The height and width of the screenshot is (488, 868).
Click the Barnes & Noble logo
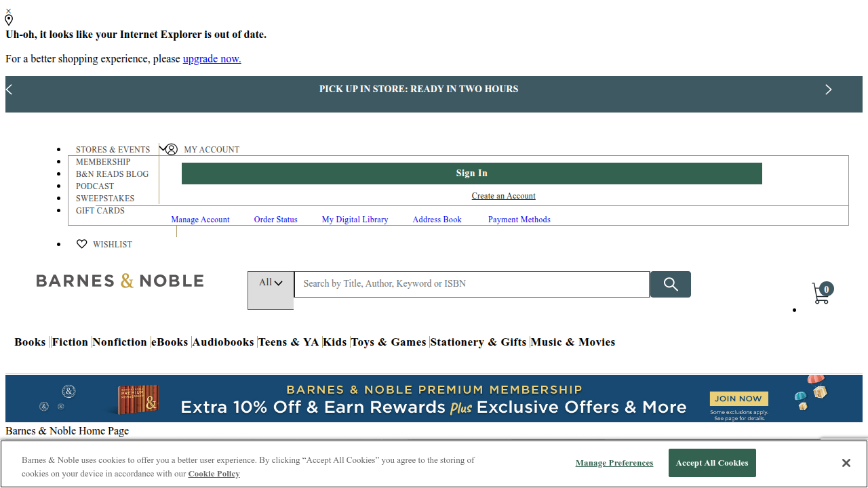[120, 281]
